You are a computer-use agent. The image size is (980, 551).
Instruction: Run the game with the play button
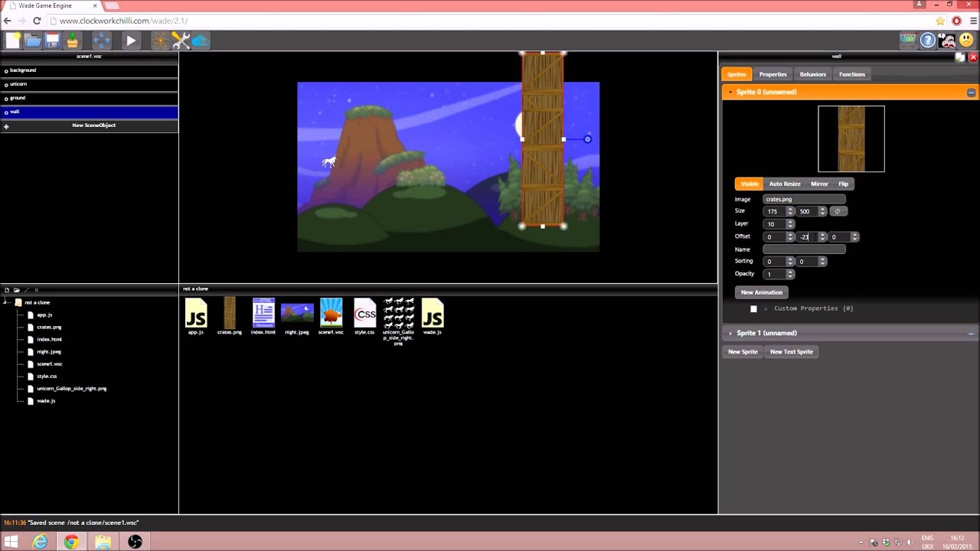coord(131,41)
